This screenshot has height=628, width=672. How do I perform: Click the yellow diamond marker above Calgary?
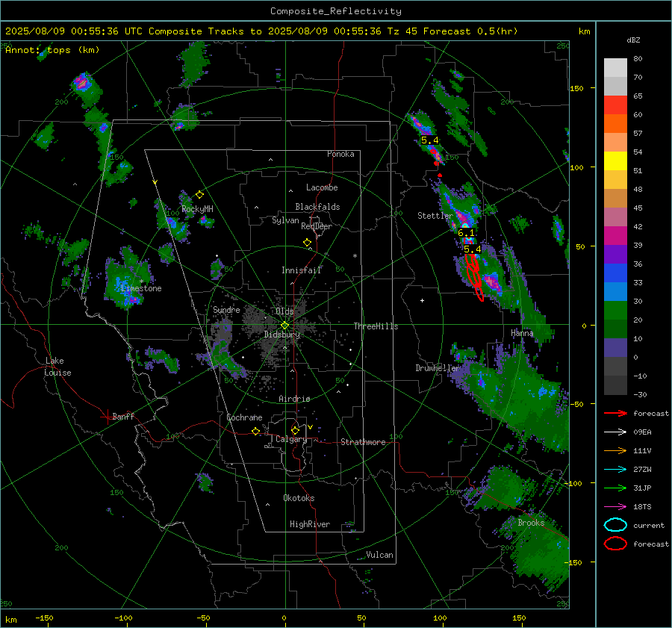click(x=295, y=430)
